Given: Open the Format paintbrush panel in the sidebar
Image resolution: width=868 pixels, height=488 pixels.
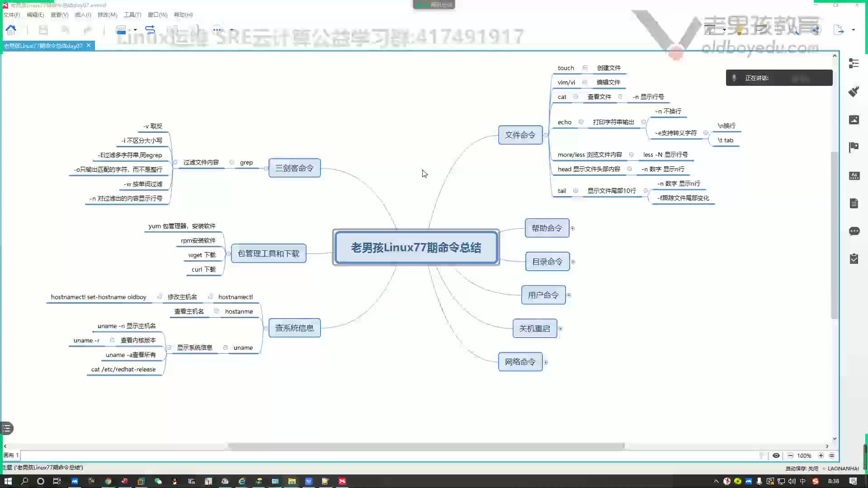Looking at the screenshot, I should [x=854, y=92].
